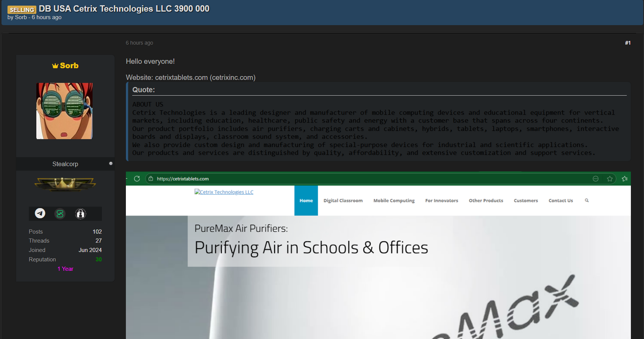Click the website search magnifier icon
The height and width of the screenshot is (339, 644).
click(x=587, y=201)
